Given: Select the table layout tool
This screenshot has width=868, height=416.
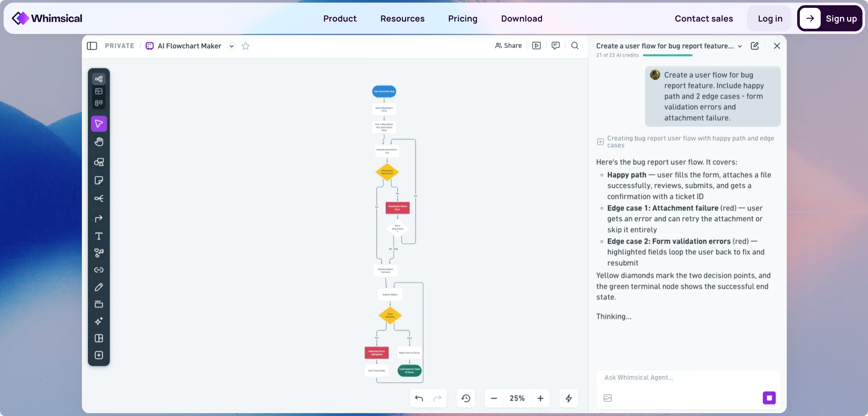Looking at the screenshot, I should [99, 338].
